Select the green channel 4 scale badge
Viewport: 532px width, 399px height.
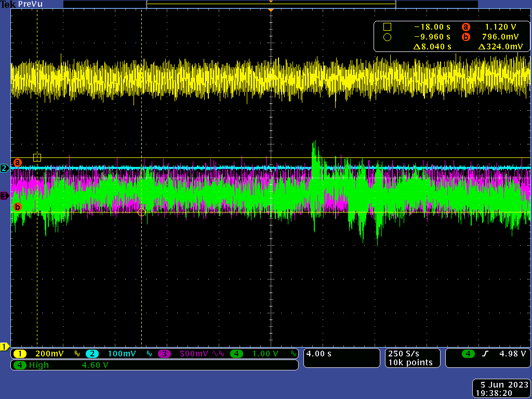coord(236,354)
